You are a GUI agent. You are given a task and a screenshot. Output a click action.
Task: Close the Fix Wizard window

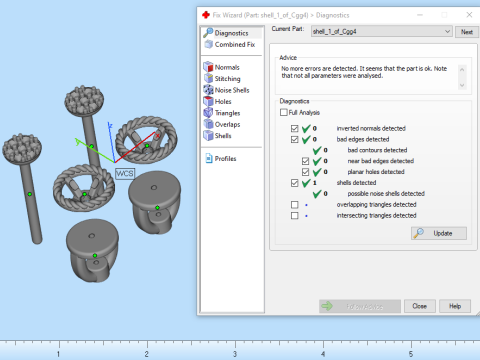click(469, 15)
